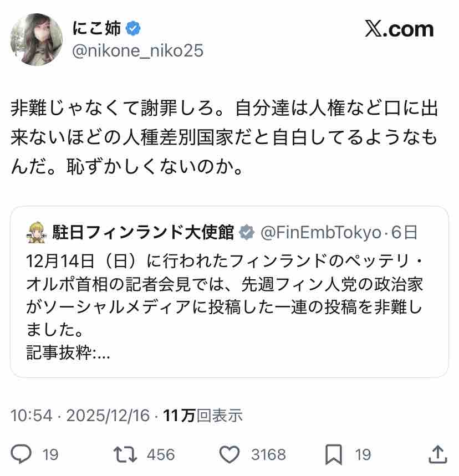Click the repost arrows icon

coord(125,454)
